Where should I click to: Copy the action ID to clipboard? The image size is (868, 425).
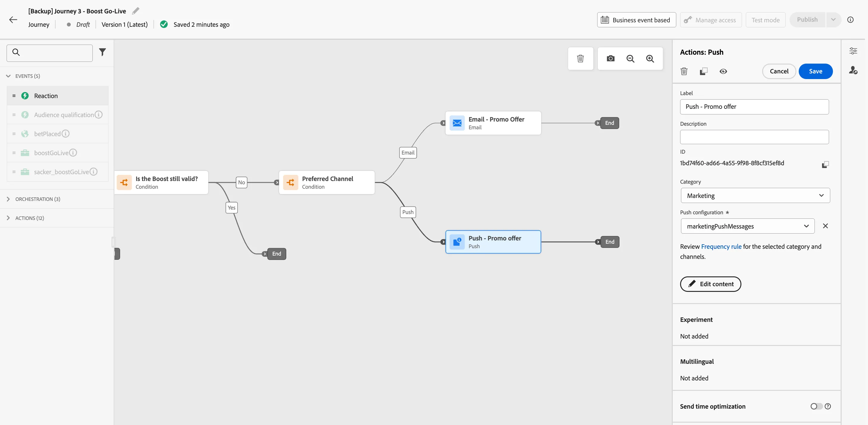click(x=825, y=164)
